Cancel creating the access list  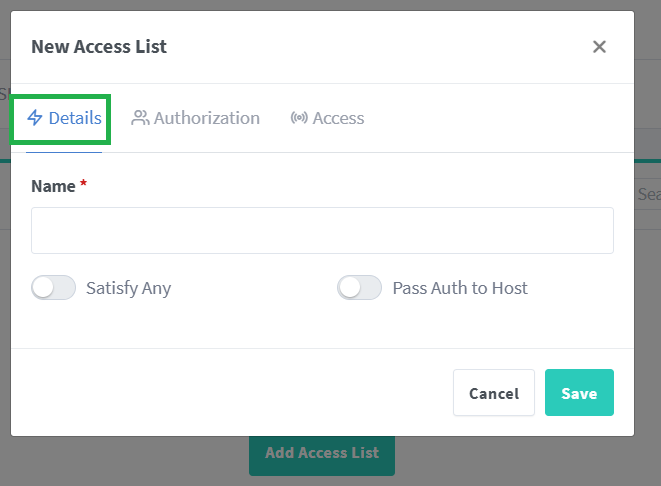pyautogui.click(x=494, y=392)
